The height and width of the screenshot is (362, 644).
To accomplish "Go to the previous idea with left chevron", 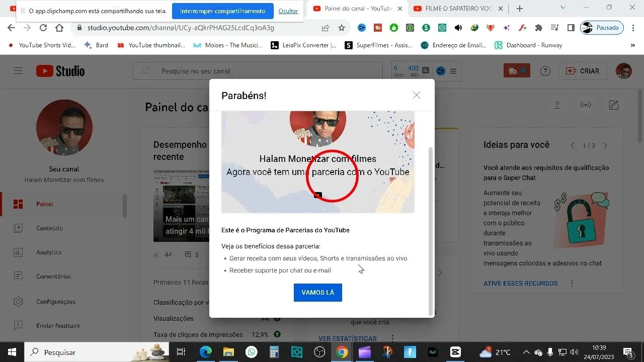I will (572, 146).
